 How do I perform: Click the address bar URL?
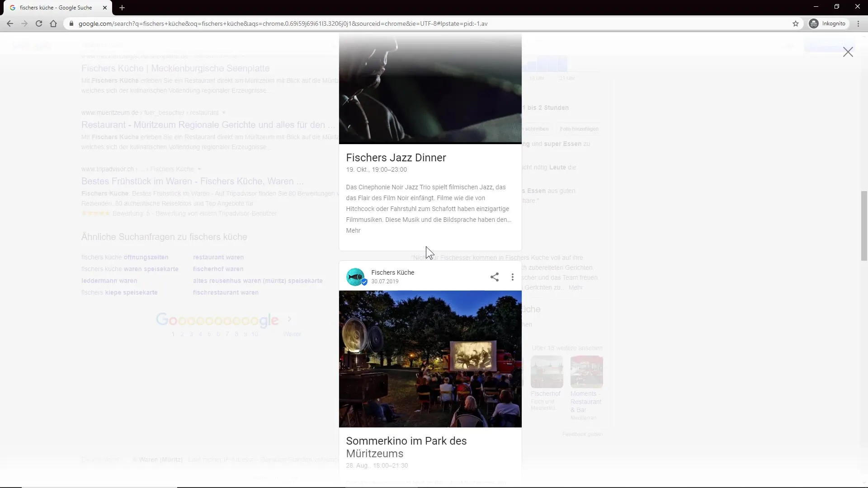pyautogui.click(x=283, y=23)
